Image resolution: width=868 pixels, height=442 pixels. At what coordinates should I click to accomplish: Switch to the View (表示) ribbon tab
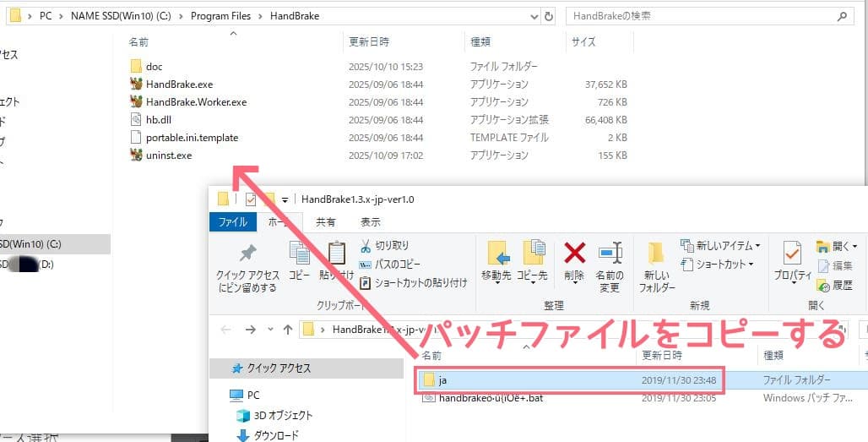pyautogui.click(x=370, y=222)
